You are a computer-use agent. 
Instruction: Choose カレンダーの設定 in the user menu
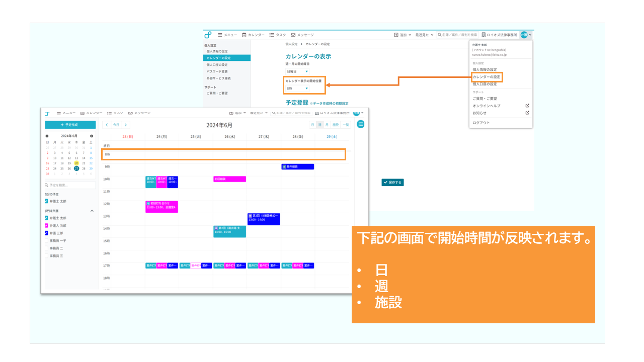(x=487, y=77)
